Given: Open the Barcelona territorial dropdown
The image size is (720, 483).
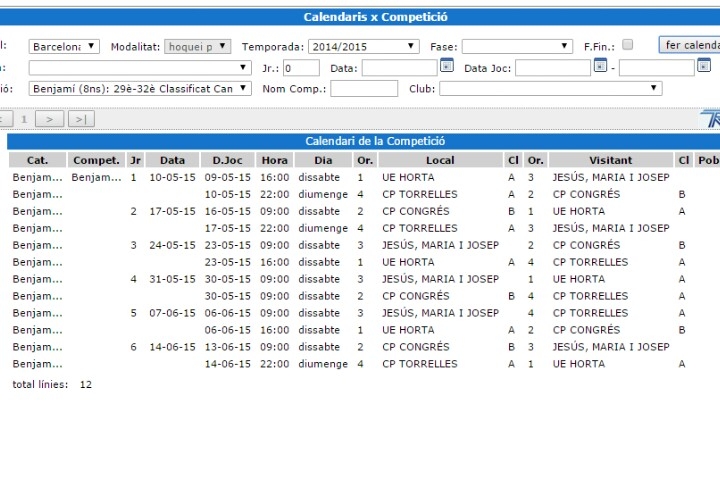Looking at the screenshot, I should pos(64,46).
